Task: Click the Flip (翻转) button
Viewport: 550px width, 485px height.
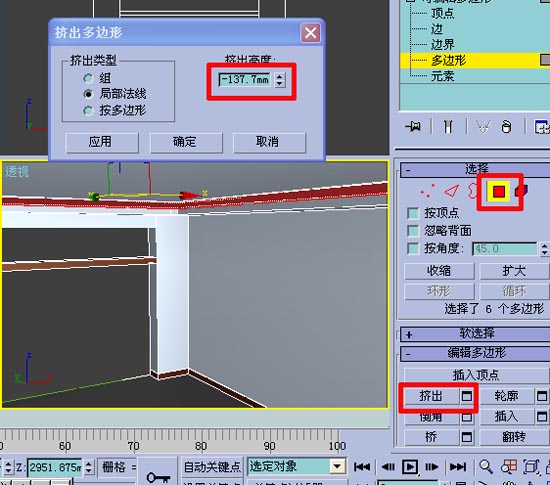Action: click(514, 437)
